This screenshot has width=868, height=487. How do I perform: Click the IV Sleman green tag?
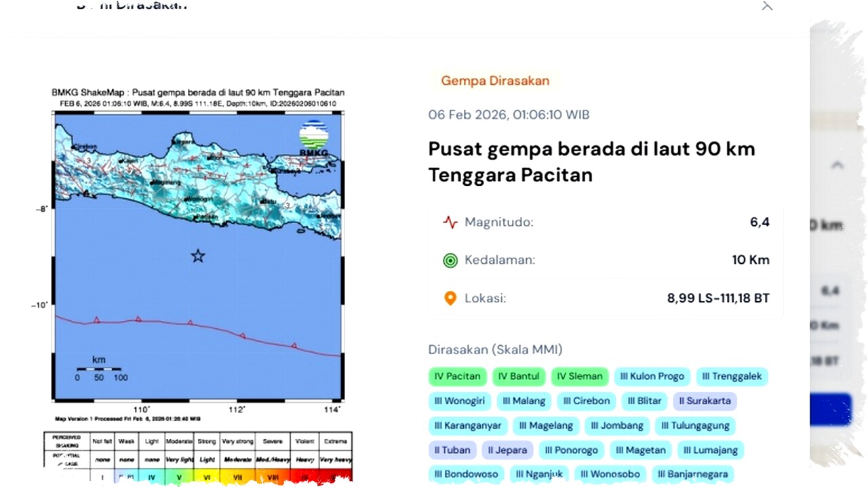[579, 376]
